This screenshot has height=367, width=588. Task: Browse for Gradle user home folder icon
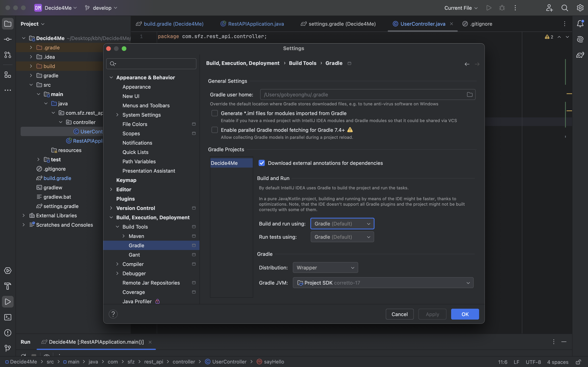470,95
